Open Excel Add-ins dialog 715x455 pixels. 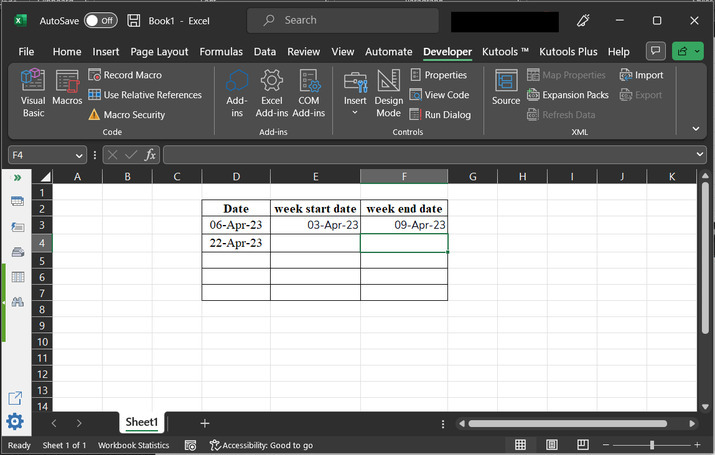tap(271, 92)
